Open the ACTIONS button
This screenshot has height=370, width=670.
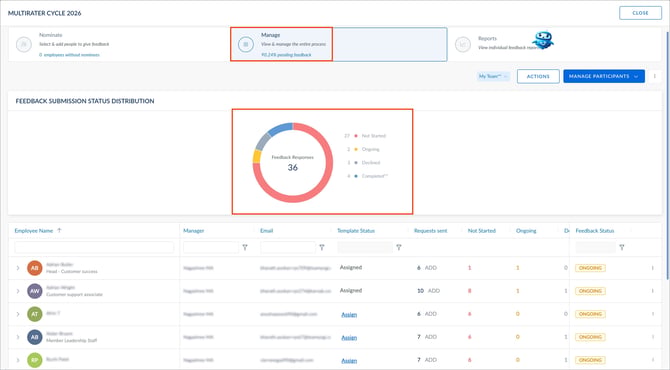(x=538, y=76)
